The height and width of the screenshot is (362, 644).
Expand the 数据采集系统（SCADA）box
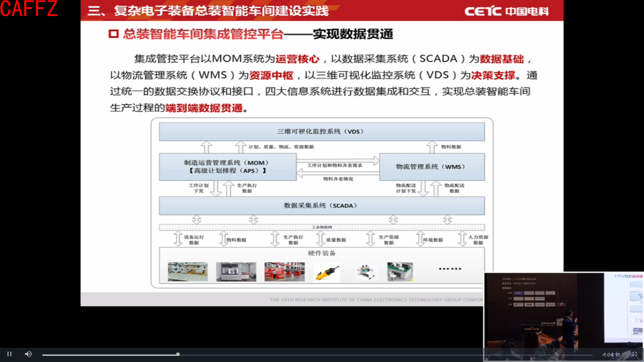[322, 206]
